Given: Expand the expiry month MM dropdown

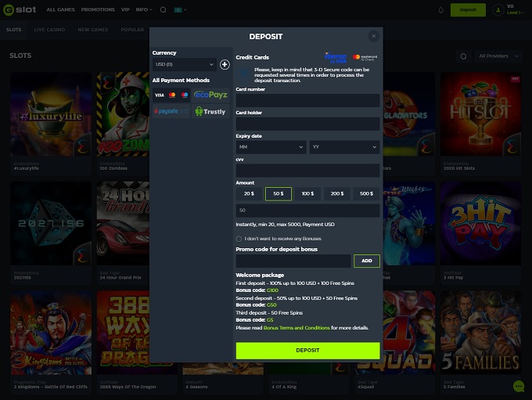Looking at the screenshot, I should click(271, 147).
